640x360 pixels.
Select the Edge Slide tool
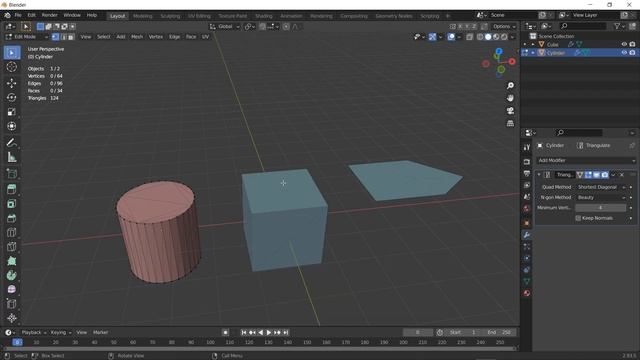[x=12, y=304]
